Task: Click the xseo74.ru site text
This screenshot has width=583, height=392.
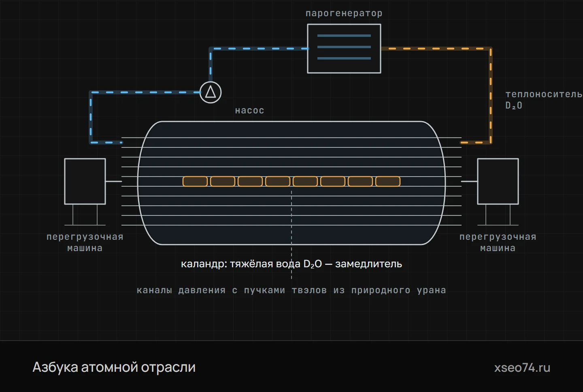Action: 522,368
